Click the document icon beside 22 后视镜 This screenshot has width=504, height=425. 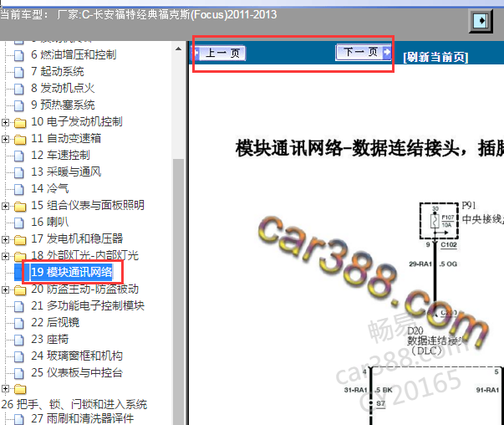pyautogui.click(x=19, y=323)
